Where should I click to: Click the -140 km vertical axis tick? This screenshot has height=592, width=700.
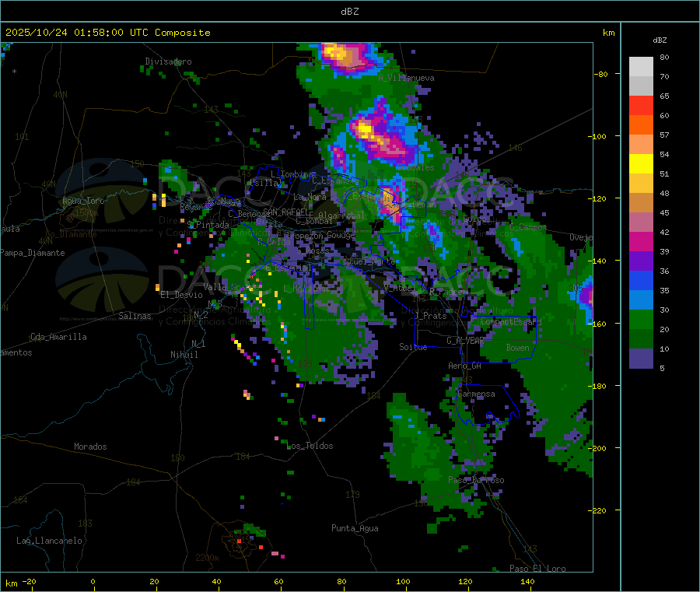click(x=598, y=261)
